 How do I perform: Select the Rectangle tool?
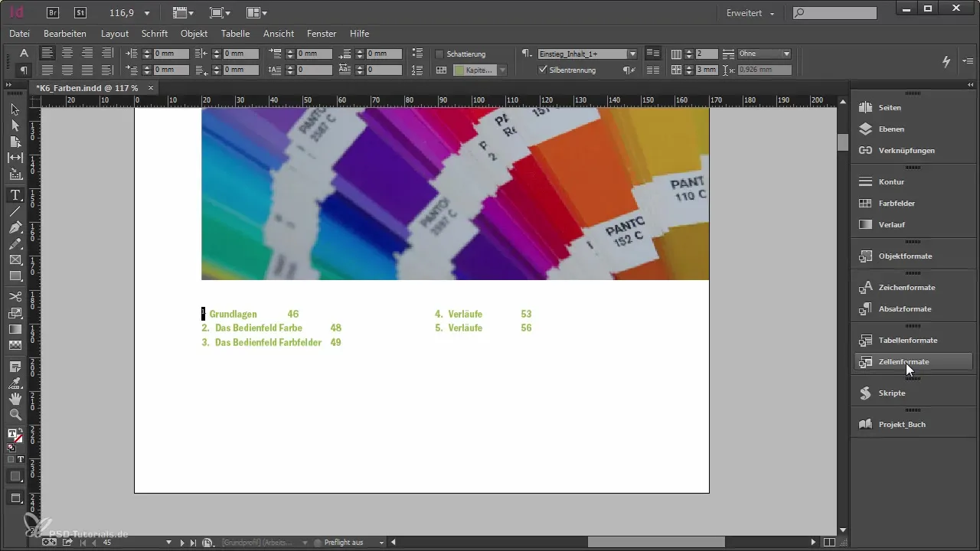tap(15, 276)
